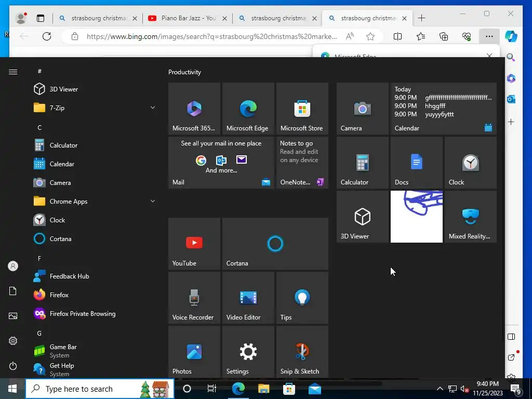
Task: Open the Snip & Sketch tile
Action: 302,352
